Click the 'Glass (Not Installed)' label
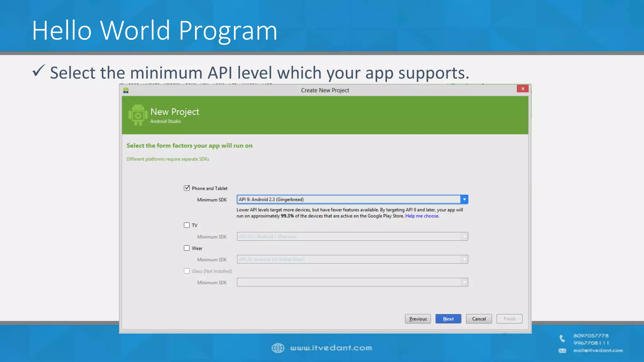Screen dimensions: 644x362 coord(212,271)
